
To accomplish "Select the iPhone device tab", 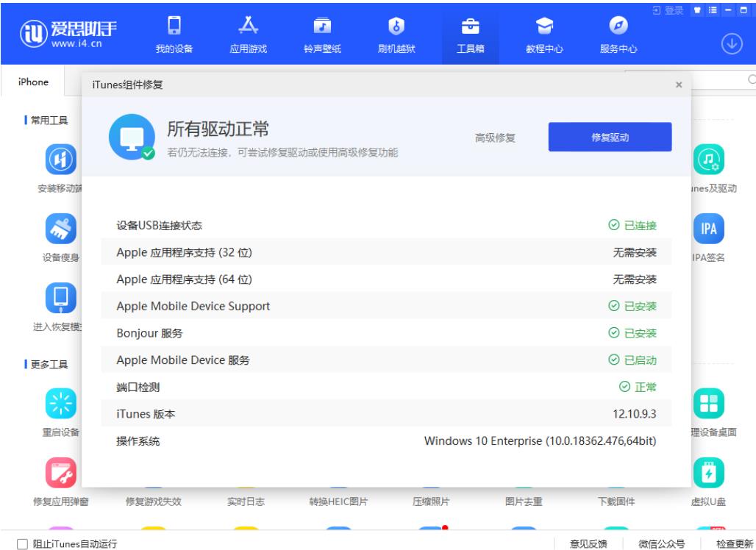I will tap(33, 82).
